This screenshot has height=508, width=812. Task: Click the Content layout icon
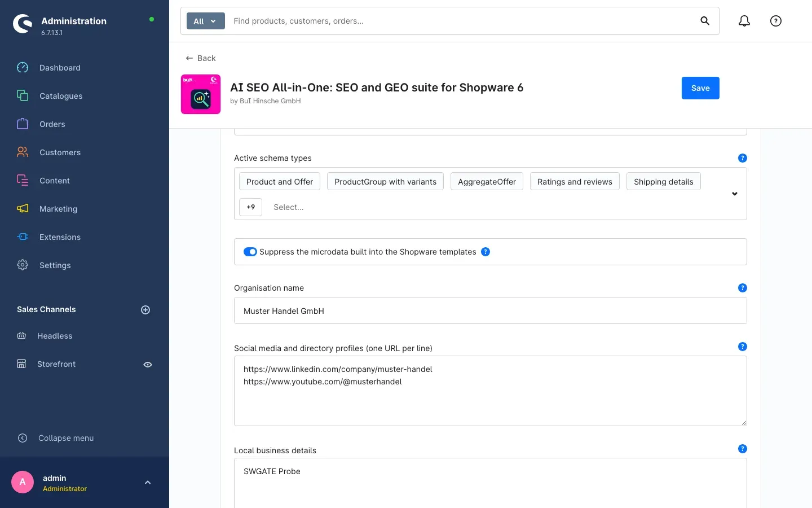(23, 181)
